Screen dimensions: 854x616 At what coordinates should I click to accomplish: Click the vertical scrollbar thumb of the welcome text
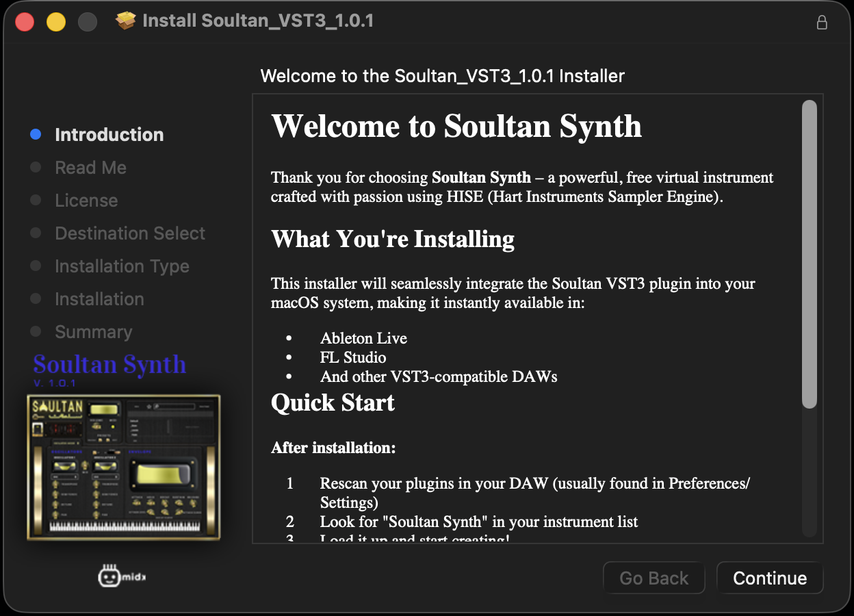[810, 255]
